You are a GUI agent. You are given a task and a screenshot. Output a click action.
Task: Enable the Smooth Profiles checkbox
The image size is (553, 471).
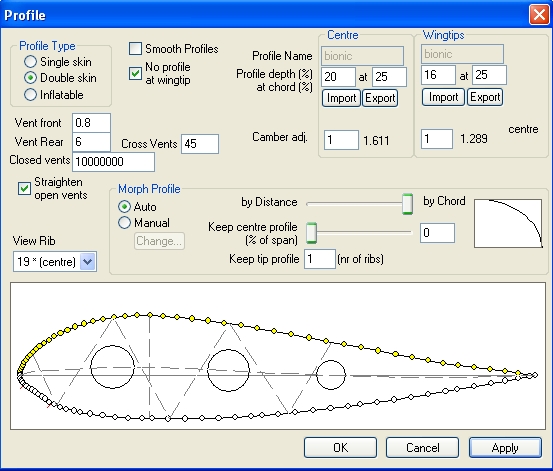(x=135, y=49)
